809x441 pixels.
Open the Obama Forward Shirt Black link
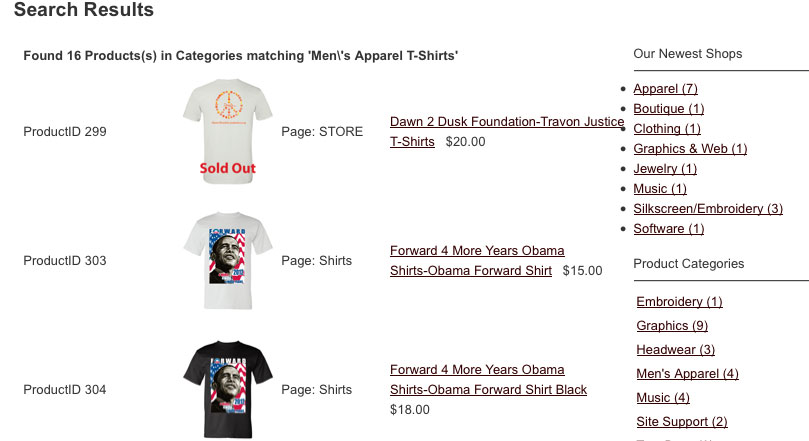click(488, 389)
